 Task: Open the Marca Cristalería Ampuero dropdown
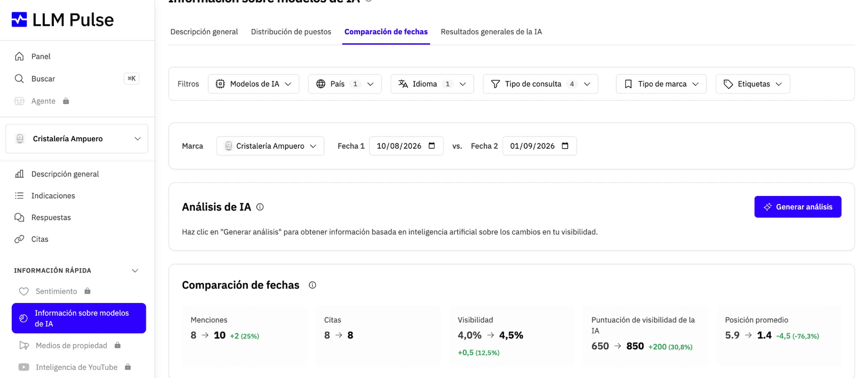[270, 146]
